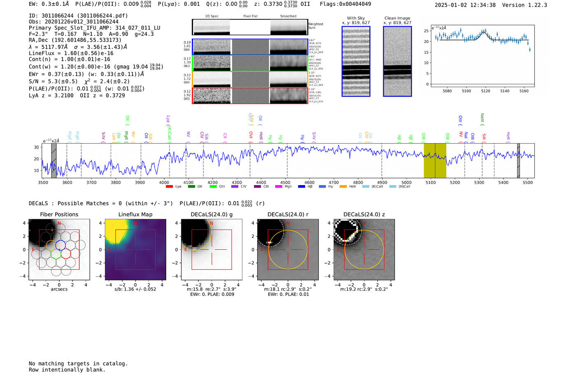Click the (K)CaII legend swatch

[366, 187]
